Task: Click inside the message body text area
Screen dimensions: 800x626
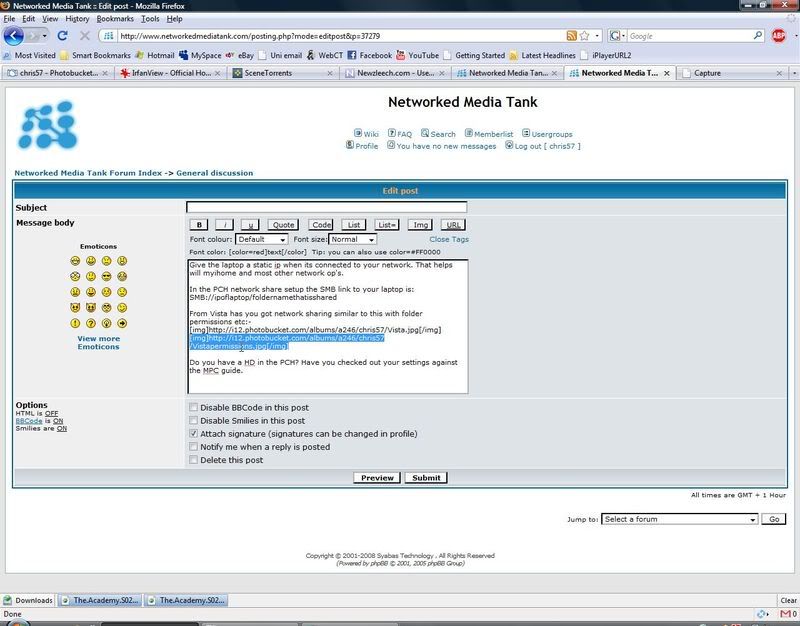Action: (328, 327)
